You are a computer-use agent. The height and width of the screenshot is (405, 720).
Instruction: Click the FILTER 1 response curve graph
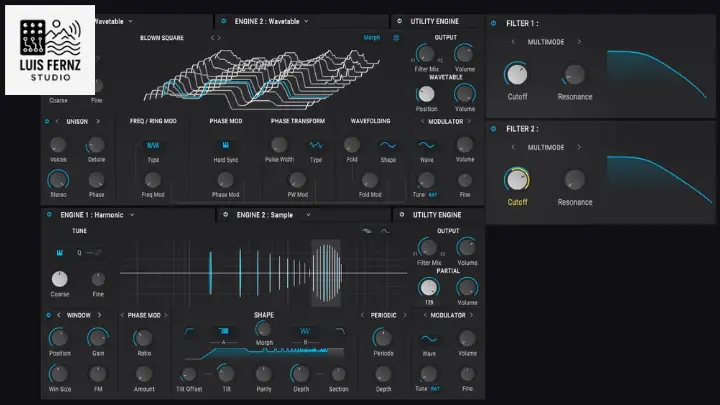(658, 76)
